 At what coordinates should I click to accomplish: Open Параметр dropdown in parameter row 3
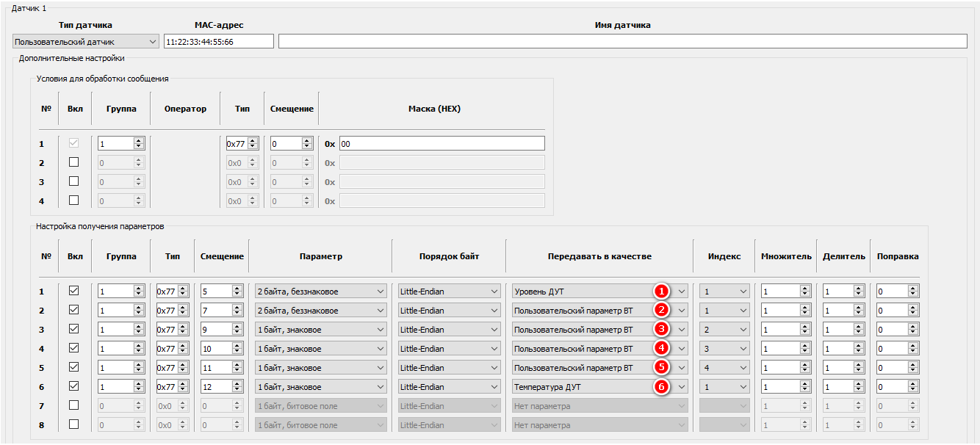coord(320,330)
